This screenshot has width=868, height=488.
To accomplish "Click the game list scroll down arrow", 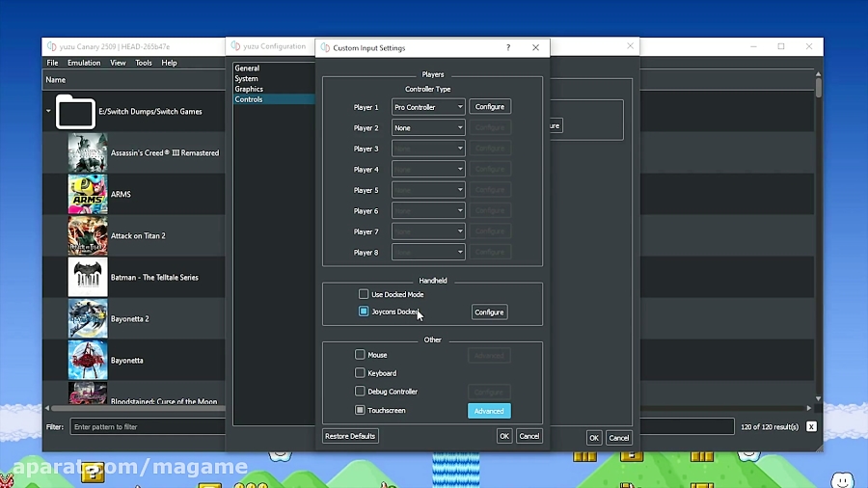I will tap(818, 398).
